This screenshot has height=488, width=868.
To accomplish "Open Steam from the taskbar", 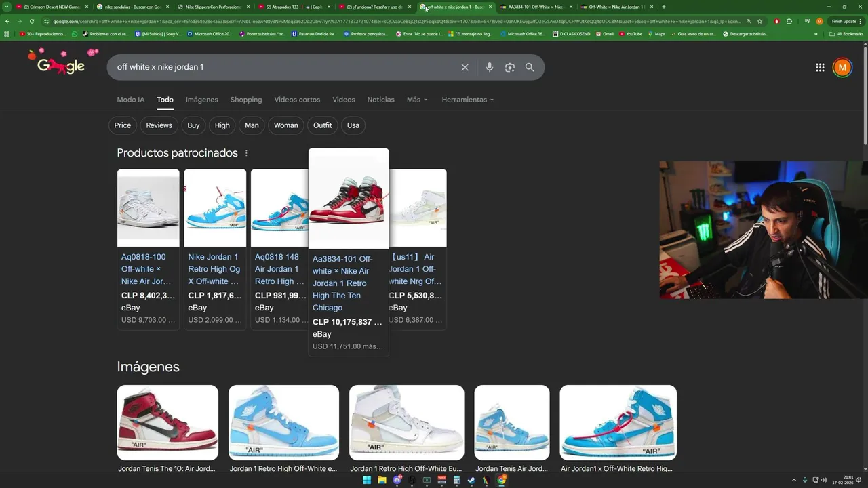I will (x=471, y=481).
